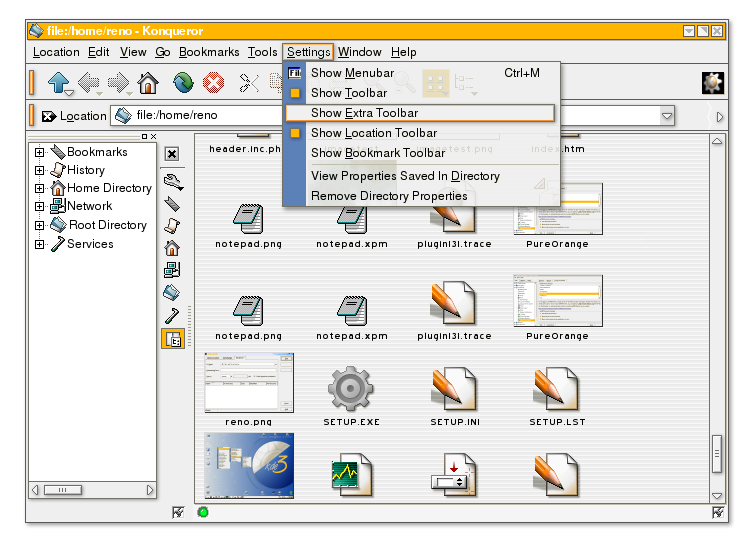Viewport: 749px width, 560px height.
Task: Clear the location bar with the X icon
Action: 48,116
